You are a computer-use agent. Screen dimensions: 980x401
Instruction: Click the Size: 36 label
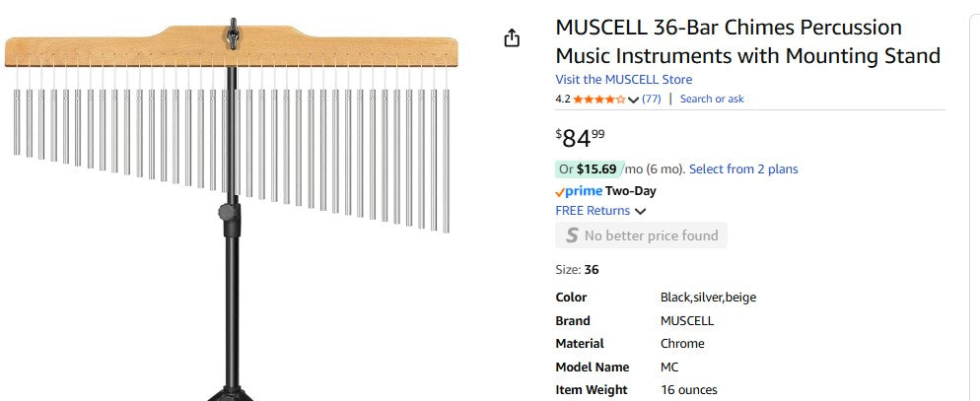click(x=578, y=269)
